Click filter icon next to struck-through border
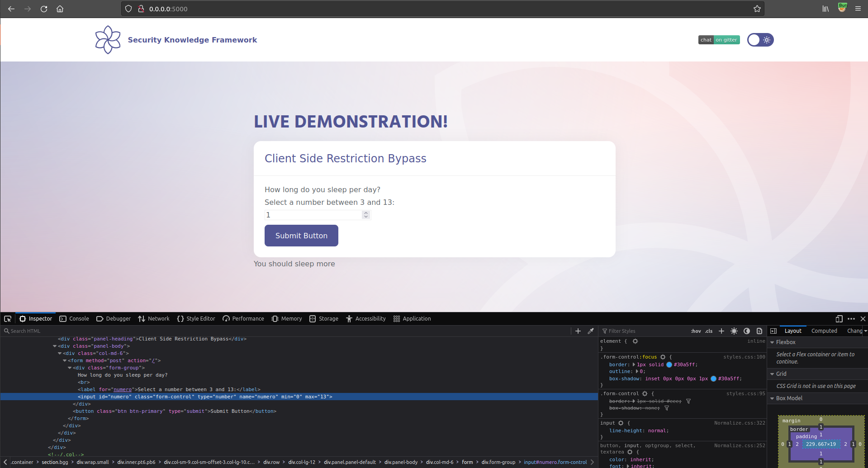This screenshot has height=468, width=868. tap(688, 401)
